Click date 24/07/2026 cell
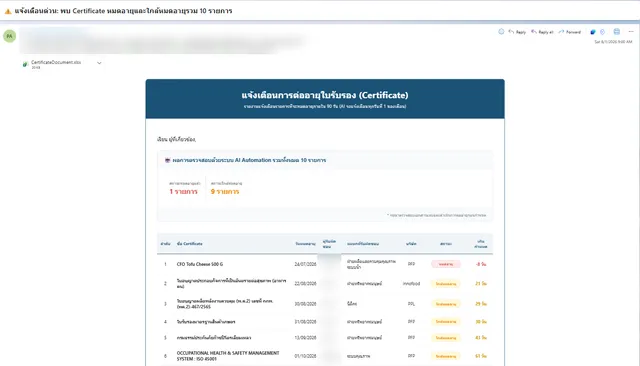The height and width of the screenshot is (366, 640). pos(305,264)
